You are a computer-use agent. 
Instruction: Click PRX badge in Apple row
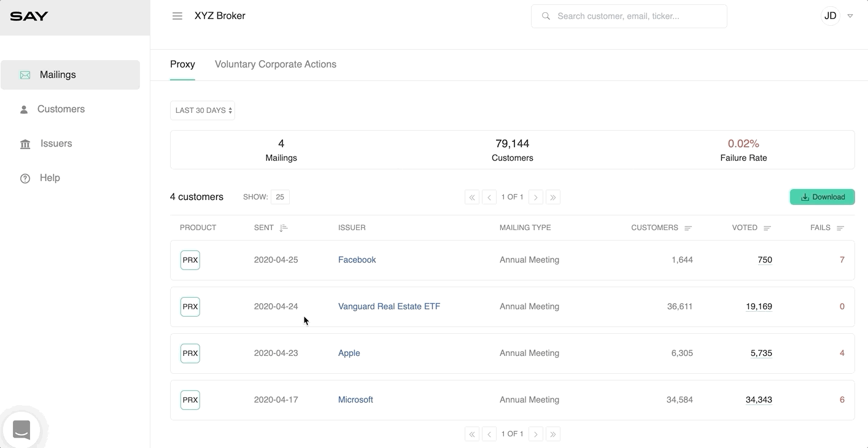pyautogui.click(x=190, y=353)
